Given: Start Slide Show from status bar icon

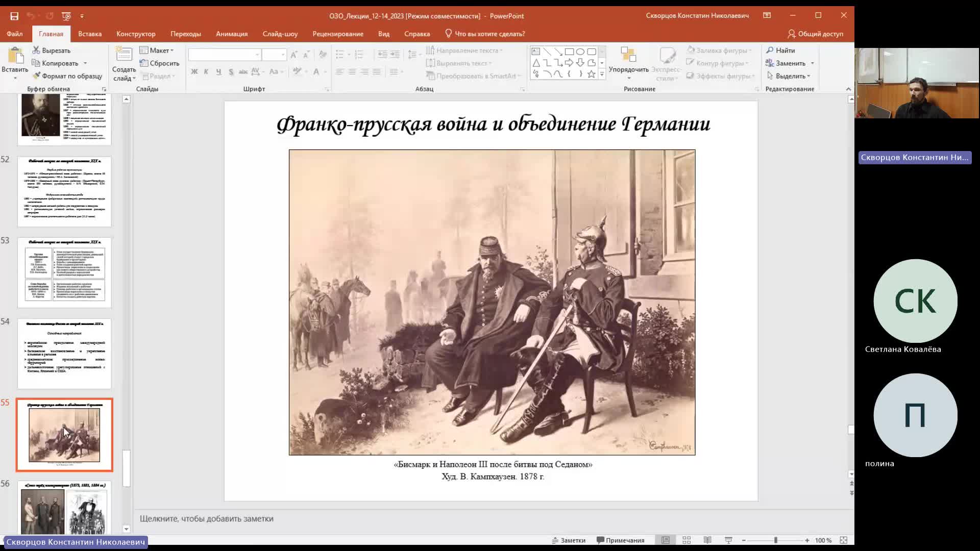Looking at the screenshot, I should pos(728,540).
